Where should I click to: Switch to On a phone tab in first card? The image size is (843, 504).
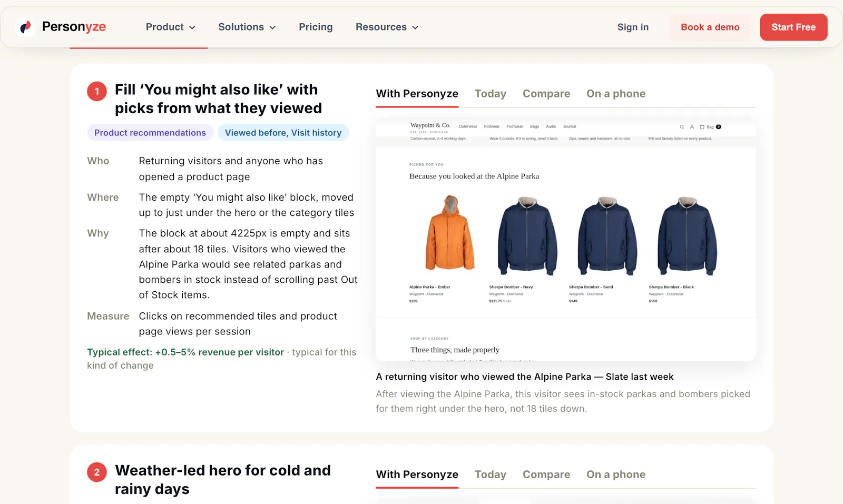point(616,94)
